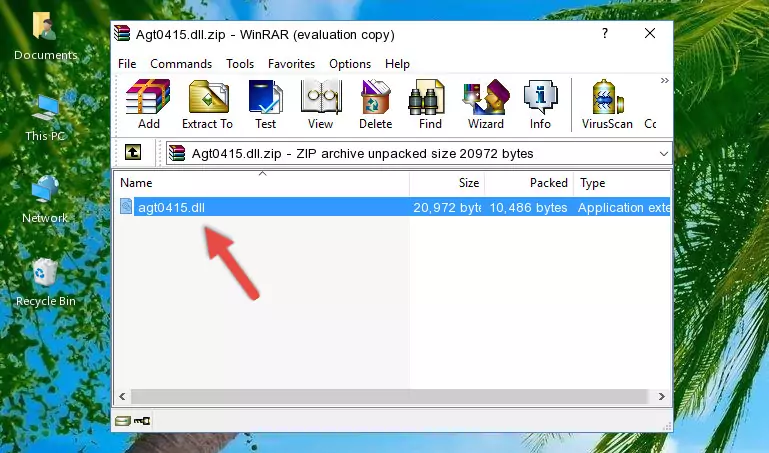Click the Test archive icon

pos(265,104)
